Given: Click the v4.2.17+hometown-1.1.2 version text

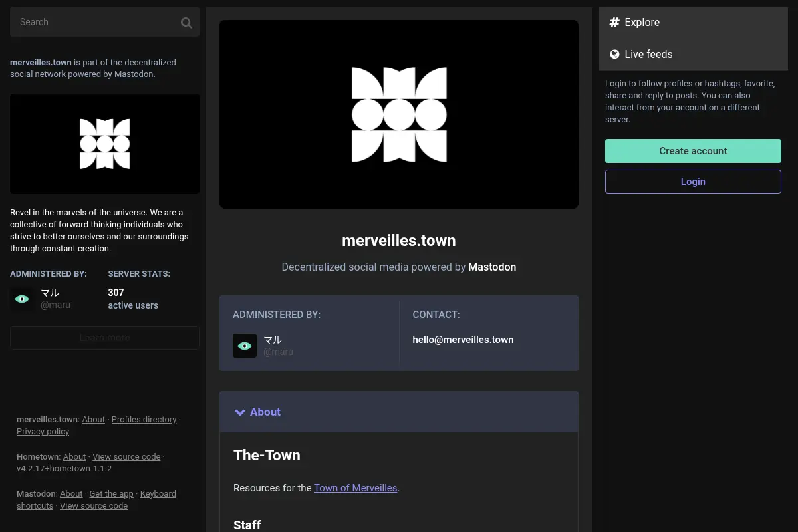Looking at the screenshot, I should coord(64,469).
